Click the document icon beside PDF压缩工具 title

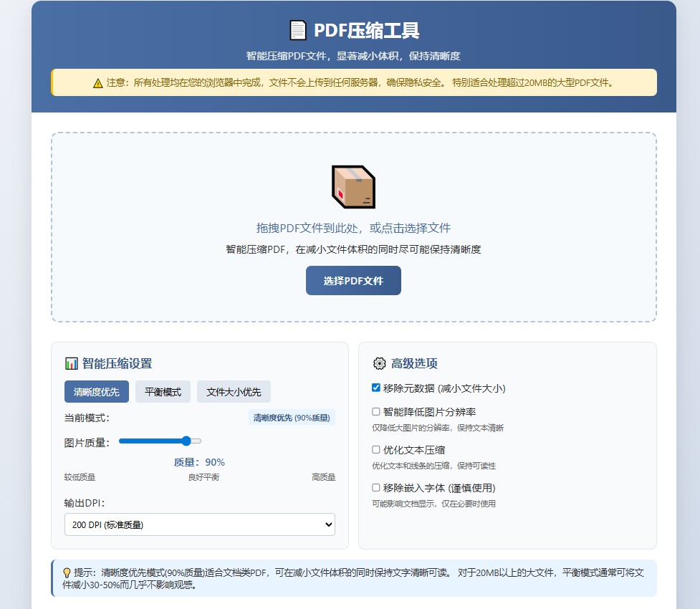[x=297, y=31]
